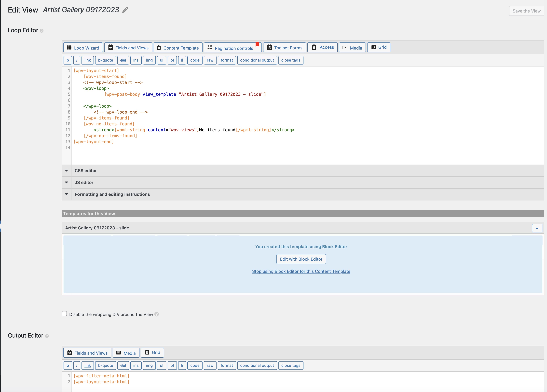Stop using Block Editor for this Content Template
The image size is (547, 392).
tap(301, 272)
